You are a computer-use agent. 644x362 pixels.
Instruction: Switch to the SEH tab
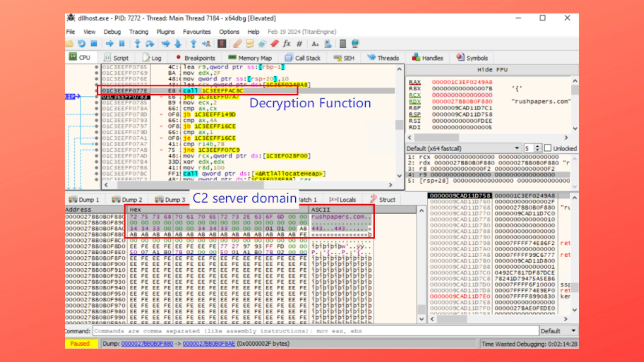(x=344, y=58)
